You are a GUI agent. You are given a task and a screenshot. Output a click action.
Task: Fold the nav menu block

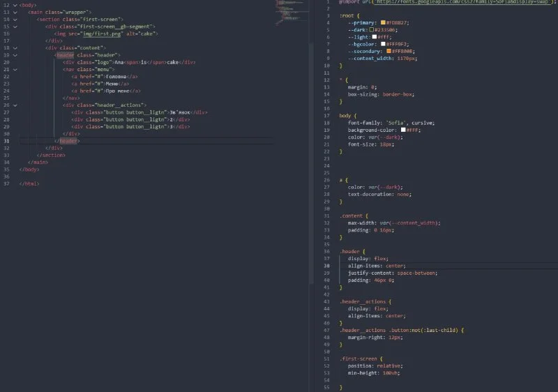(x=15, y=69)
